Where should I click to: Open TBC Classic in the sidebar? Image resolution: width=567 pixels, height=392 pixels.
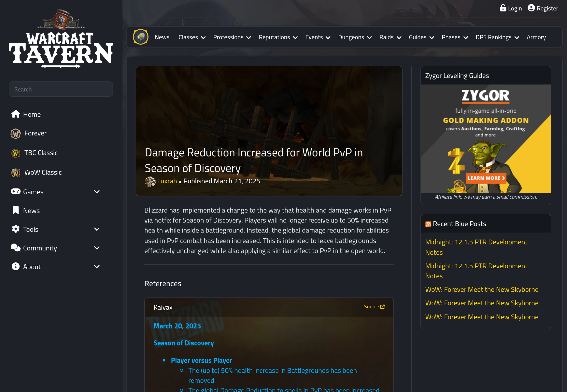(x=41, y=153)
